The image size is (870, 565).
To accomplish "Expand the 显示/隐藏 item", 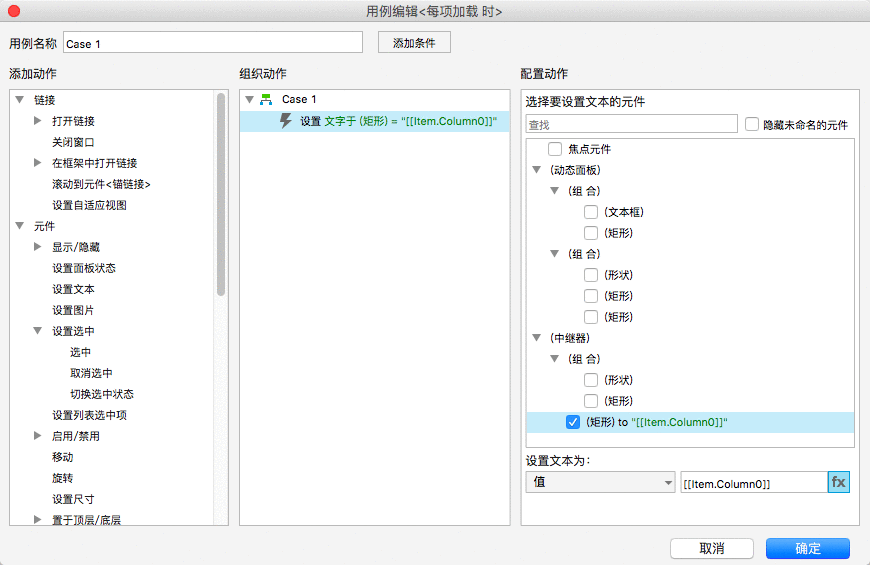I will (x=38, y=246).
